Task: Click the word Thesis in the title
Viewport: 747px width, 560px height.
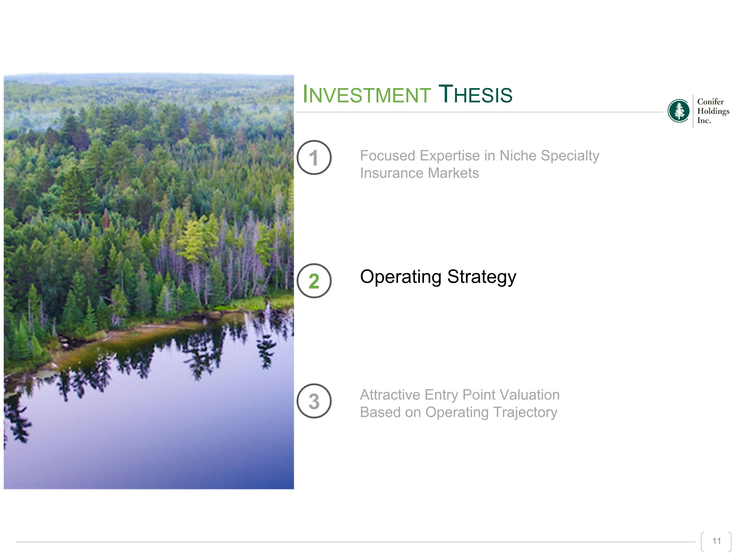Action: [x=476, y=94]
